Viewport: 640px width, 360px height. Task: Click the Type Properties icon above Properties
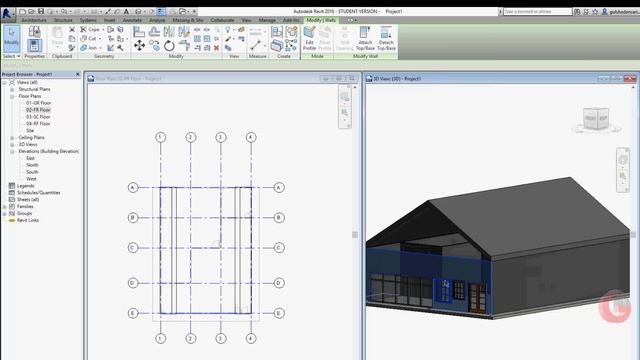pyautogui.click(x=34, y=31)
